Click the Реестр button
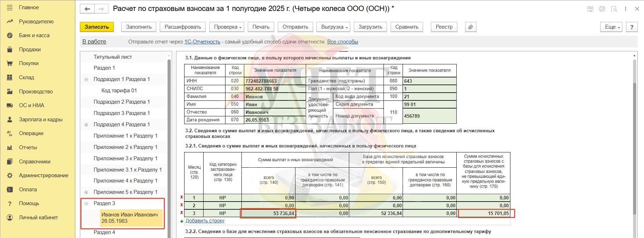This screenshot has height=238, width=644. (444, 27)
